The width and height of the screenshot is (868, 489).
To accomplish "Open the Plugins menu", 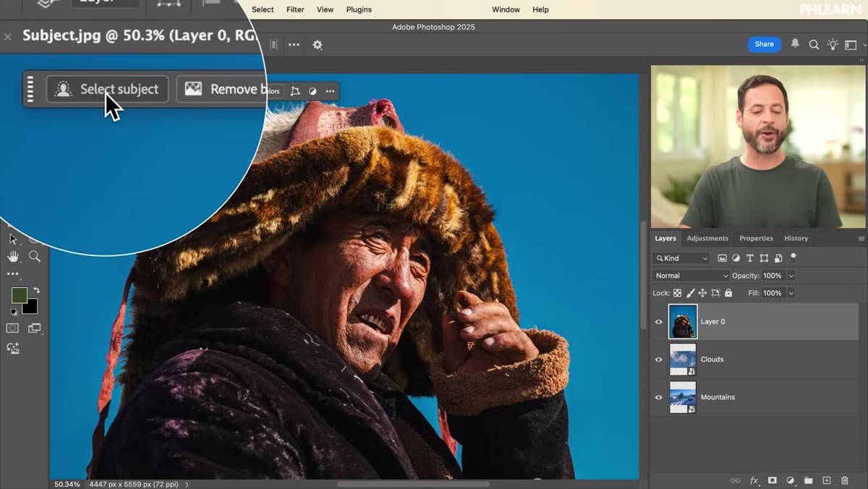I will point(359,9).
